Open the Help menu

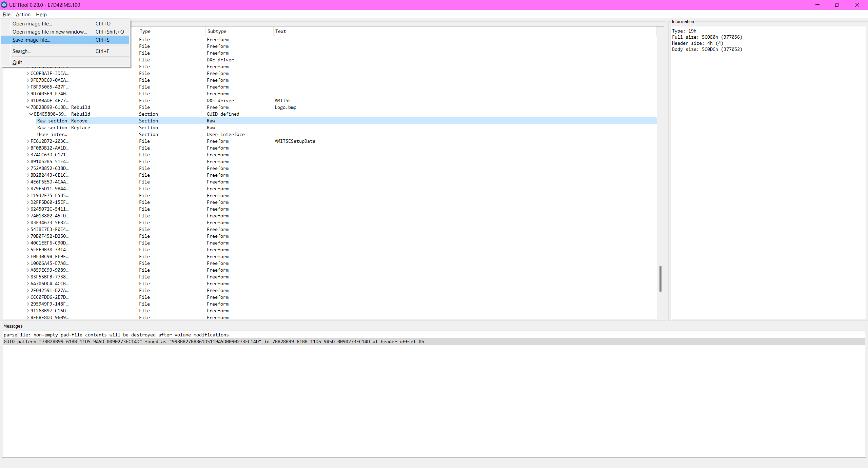(x=41, y=15)
